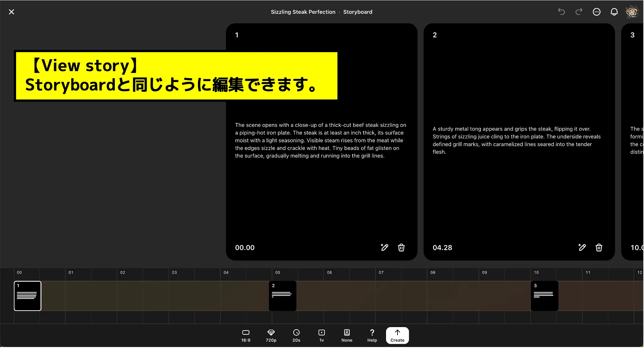The image size is (644, 348).
Task: Delete scene 1 using the trash icon
Action: point(401,248)
